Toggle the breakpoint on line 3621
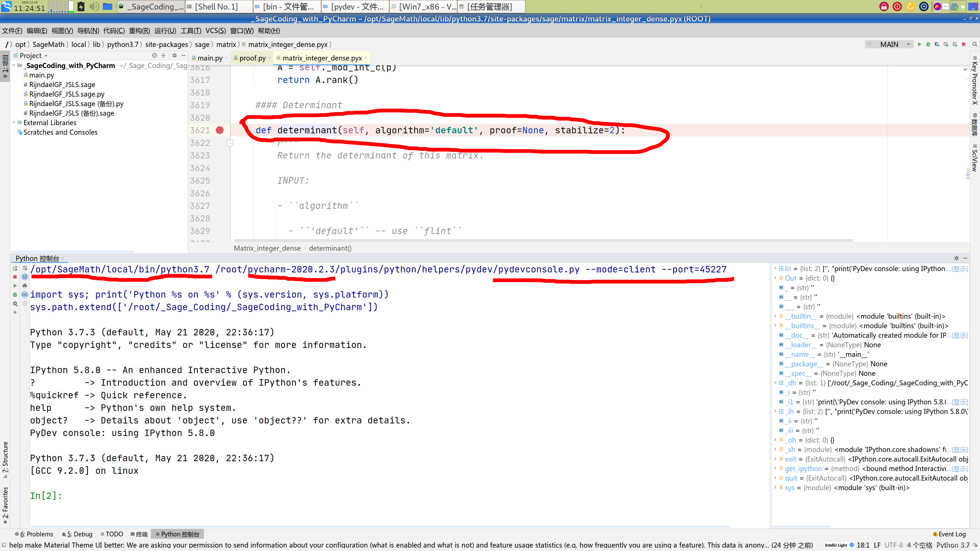Image resolution: width=980 pixels, height=551 pixels. (220, 130)
